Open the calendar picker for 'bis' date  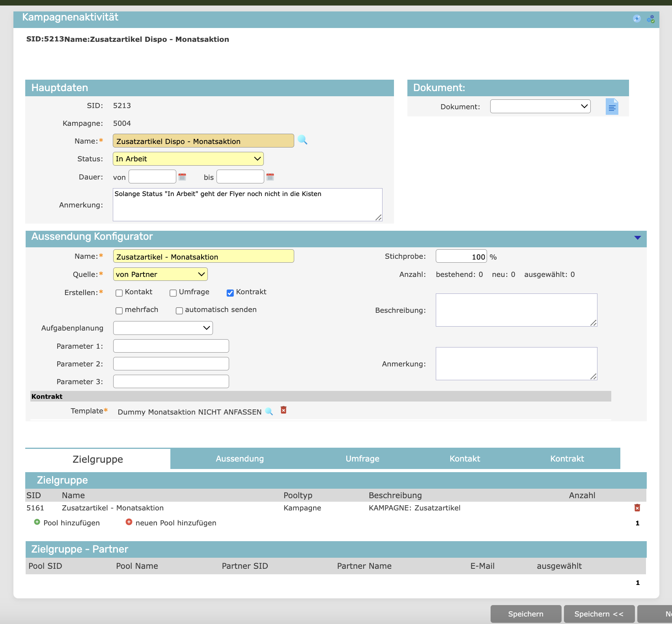click(x=270, y=177)
